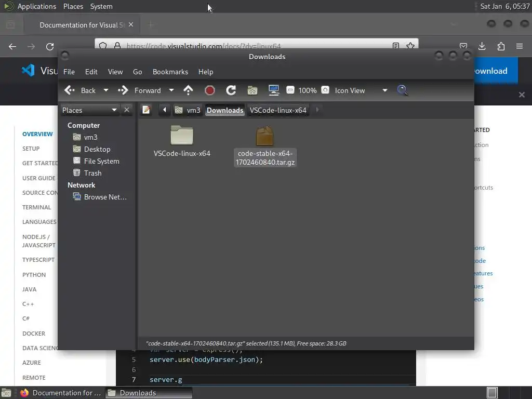Open the PYTHON docs section
The image size is (532, 399).
tap(34, 275)
